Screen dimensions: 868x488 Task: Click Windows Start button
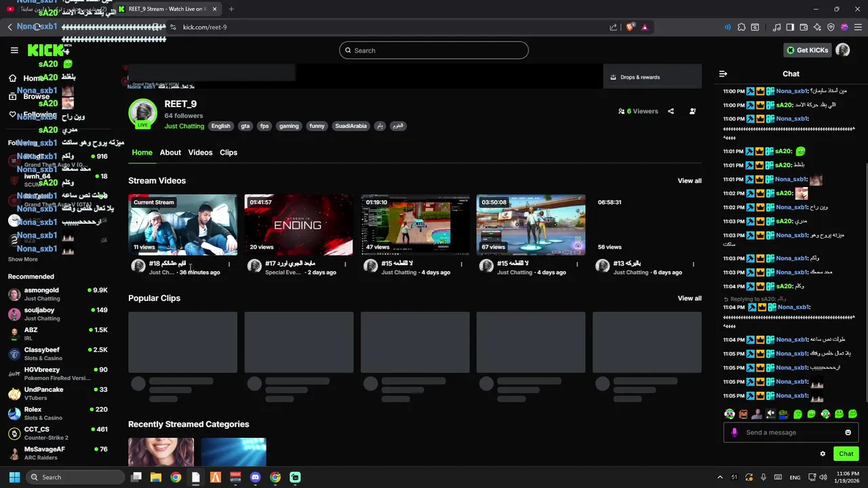tap(14, 477)
